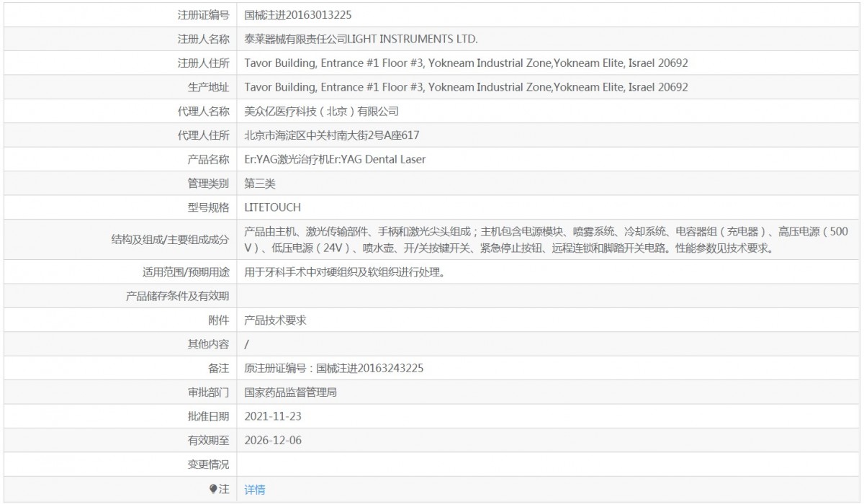Select the Tavor Building address in 注册人住所 row
864x504 pixels.
(x=467, y=63)
